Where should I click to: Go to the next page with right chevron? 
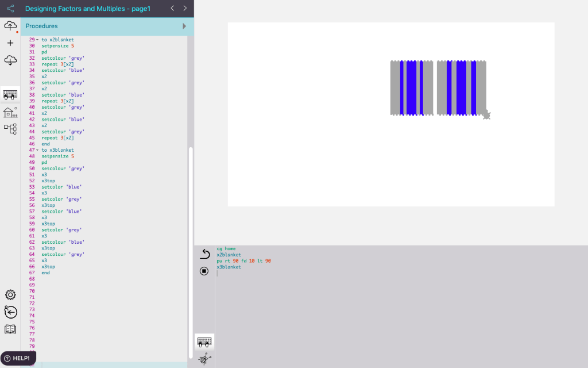(185, 9)
